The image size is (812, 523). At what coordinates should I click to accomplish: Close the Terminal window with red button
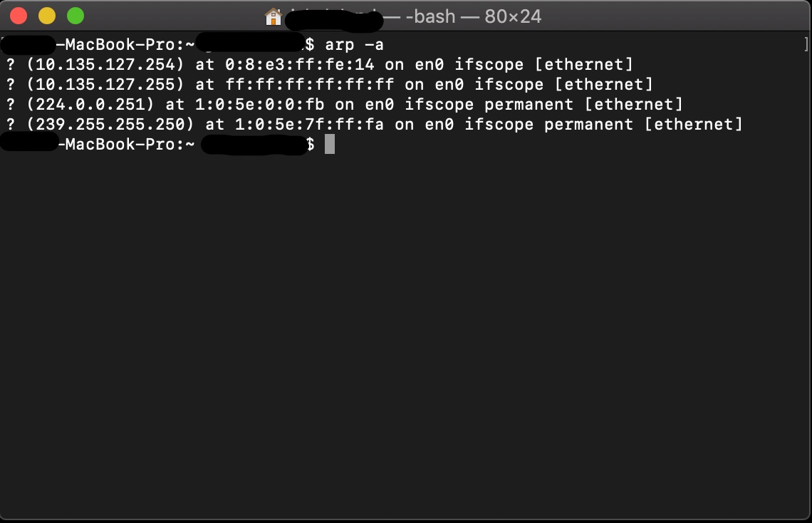(x=19, y=16)
